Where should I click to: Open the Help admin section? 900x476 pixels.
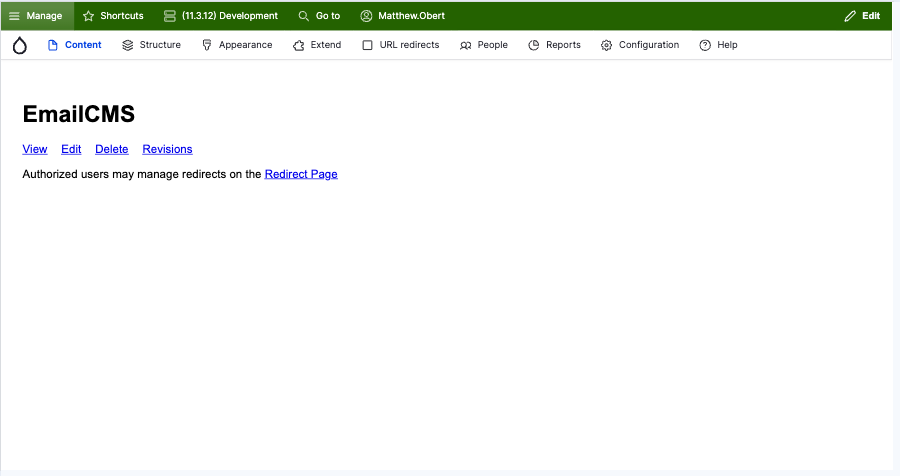(718, 45)
